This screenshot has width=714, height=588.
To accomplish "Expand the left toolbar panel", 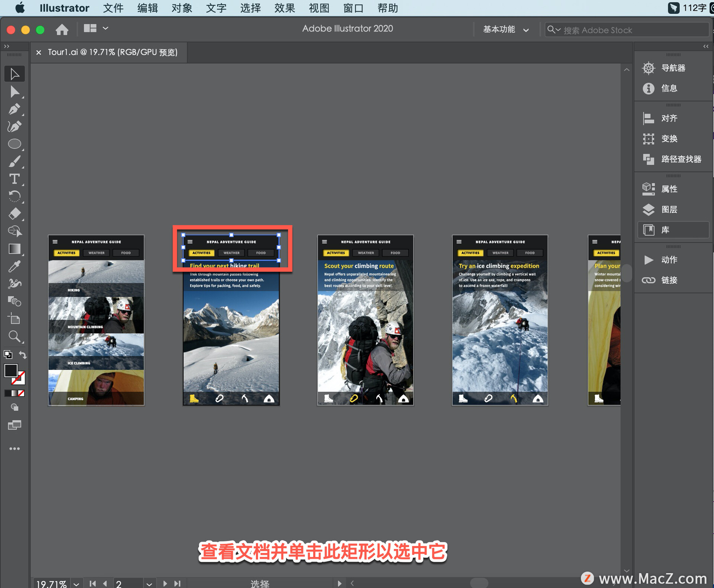I will (x=6, y=46).
